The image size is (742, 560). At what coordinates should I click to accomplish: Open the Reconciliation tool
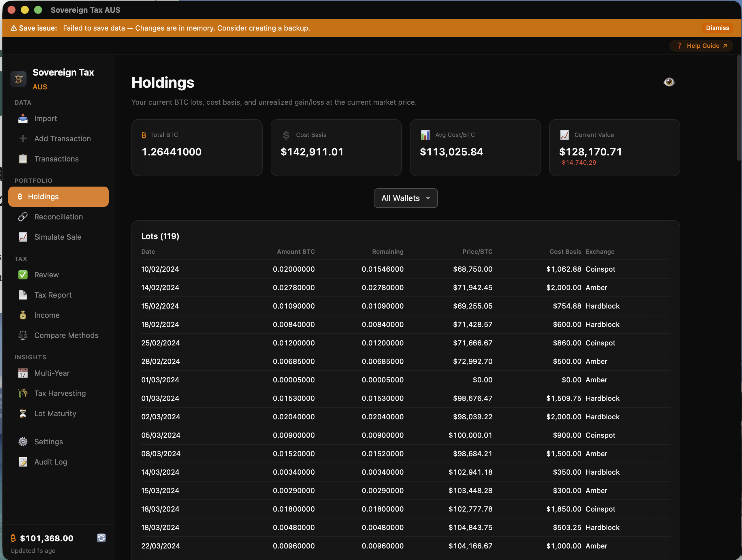pos(59,217)
